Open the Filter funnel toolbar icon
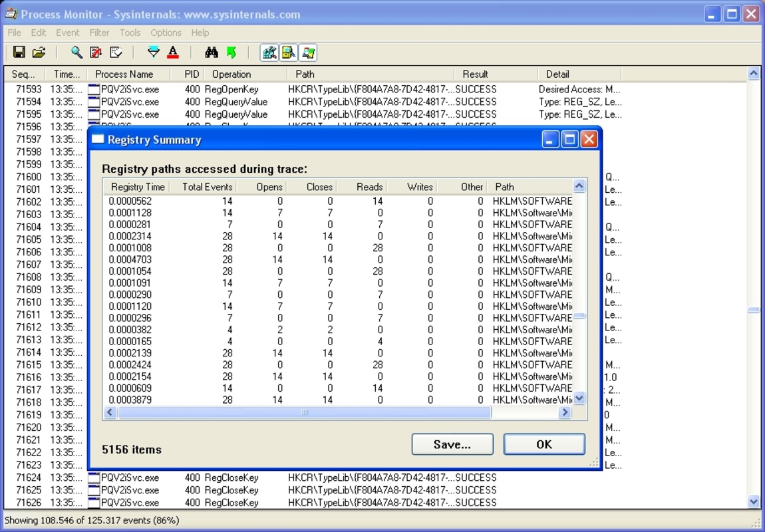765x532 pixels. [x=154, y=53]
